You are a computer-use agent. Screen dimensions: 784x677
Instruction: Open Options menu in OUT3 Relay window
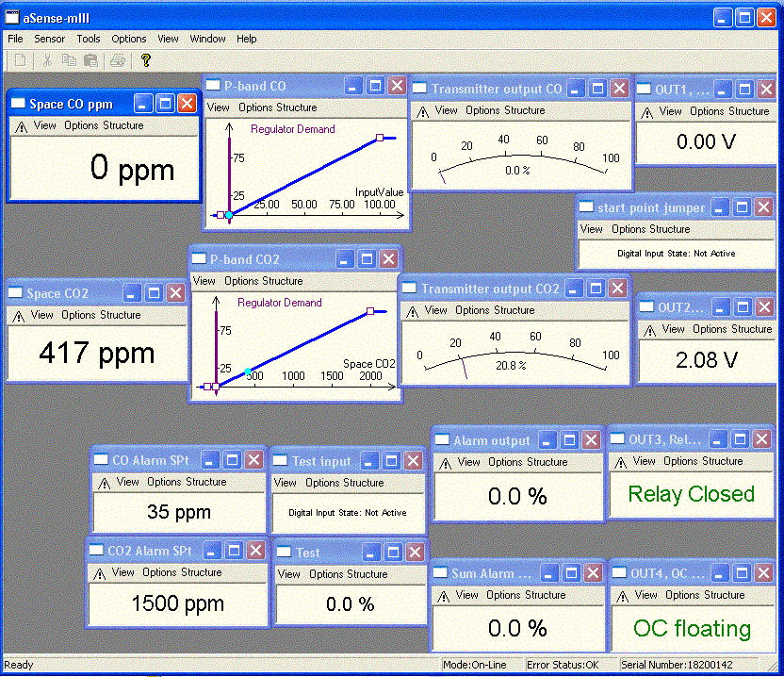tap(681, 461)
